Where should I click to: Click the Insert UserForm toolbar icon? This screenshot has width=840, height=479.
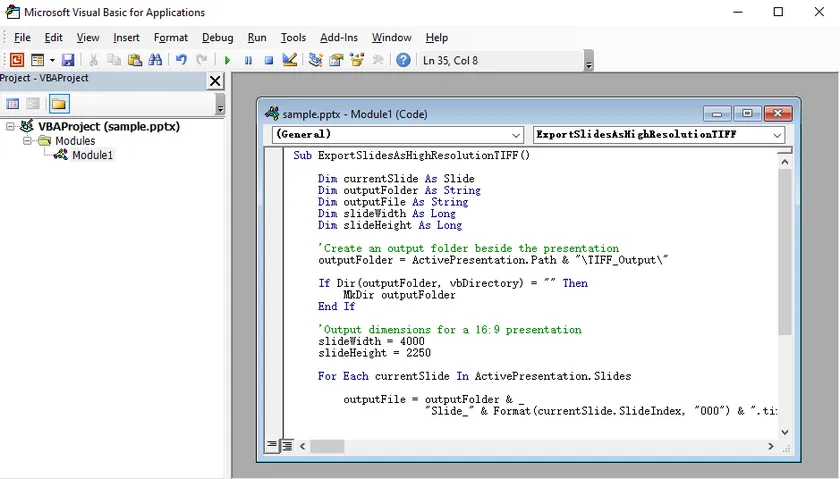click(37, 60)
